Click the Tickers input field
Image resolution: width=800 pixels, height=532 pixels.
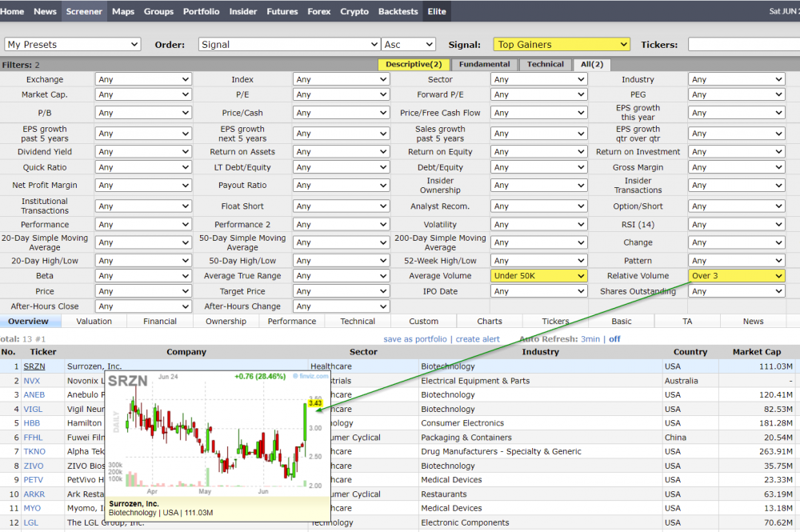point(742,45)
